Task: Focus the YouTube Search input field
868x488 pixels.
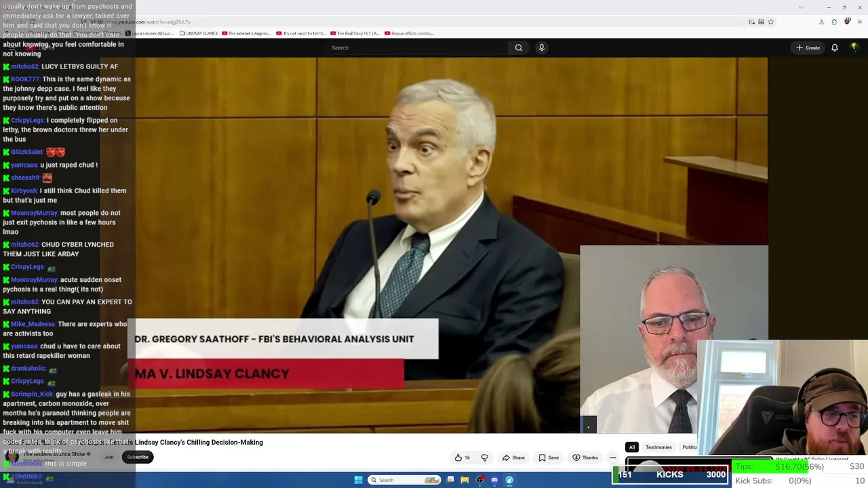Action: coord(417,47)
